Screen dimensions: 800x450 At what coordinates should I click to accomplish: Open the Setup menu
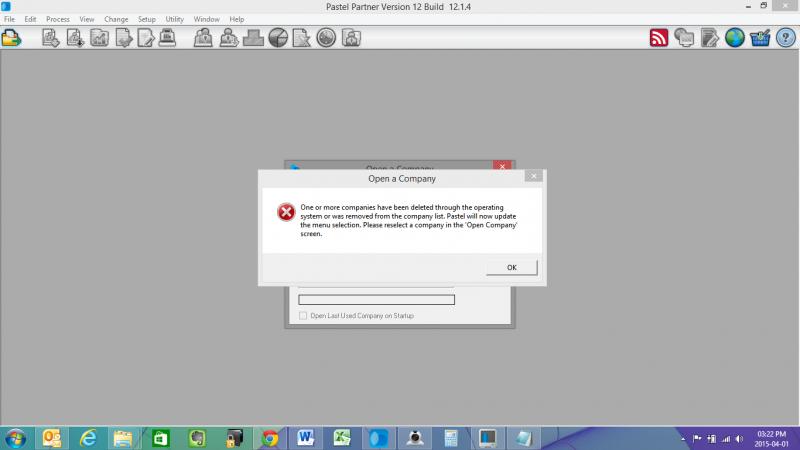coord(146,19)
